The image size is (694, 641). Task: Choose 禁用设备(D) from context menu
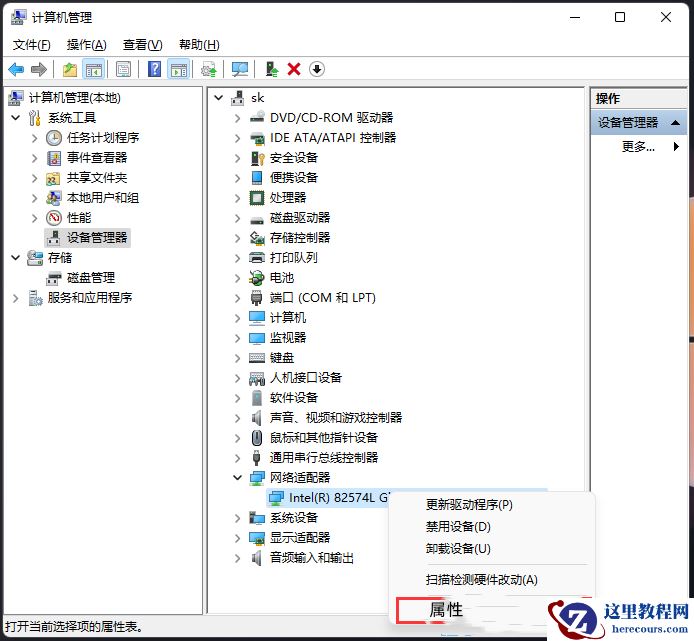coord(458,527)
